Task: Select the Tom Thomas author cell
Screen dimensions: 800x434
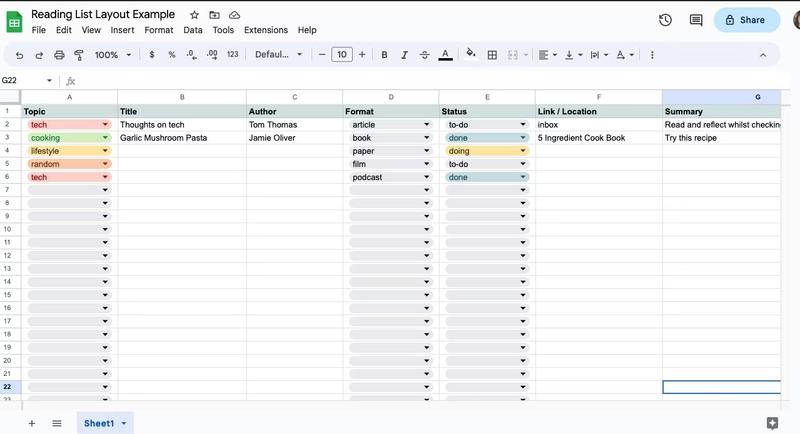Action: pyautogui.click(x=294, y=124)
